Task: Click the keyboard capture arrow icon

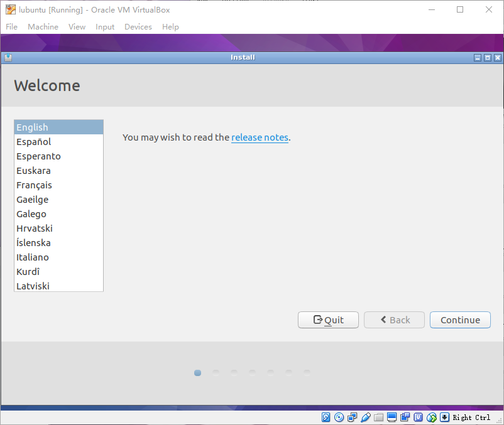Action: click(x=444, y=417)
